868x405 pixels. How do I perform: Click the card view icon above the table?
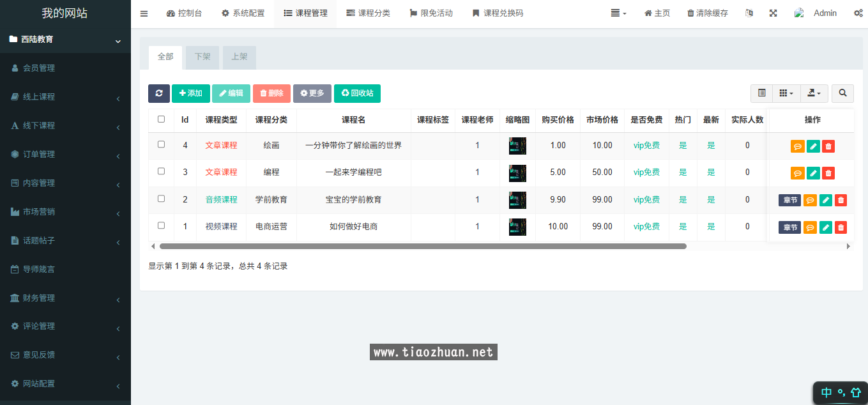coord(761,93)
